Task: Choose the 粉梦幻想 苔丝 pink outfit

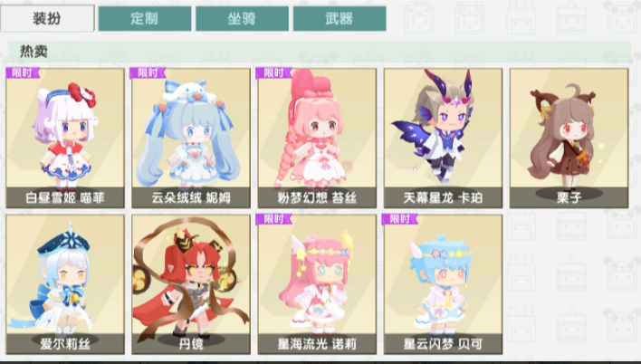Action: click(x=317, y=139)
